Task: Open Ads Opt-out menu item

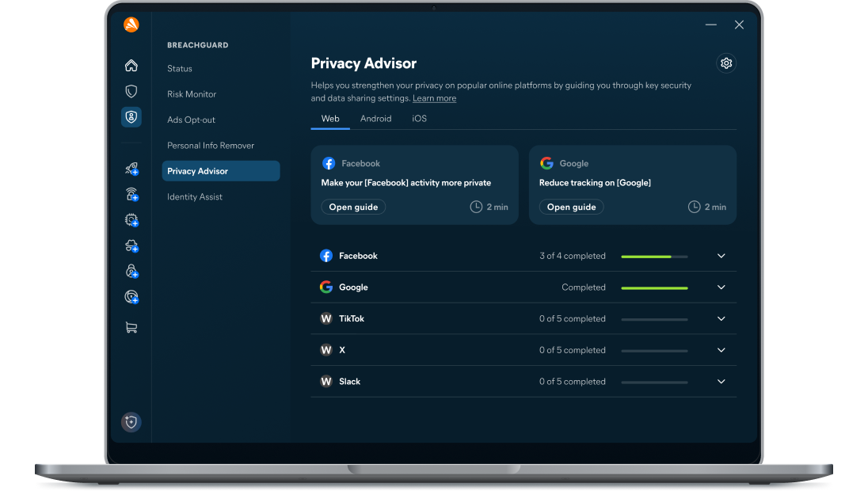Action: [x=191, y=120]
